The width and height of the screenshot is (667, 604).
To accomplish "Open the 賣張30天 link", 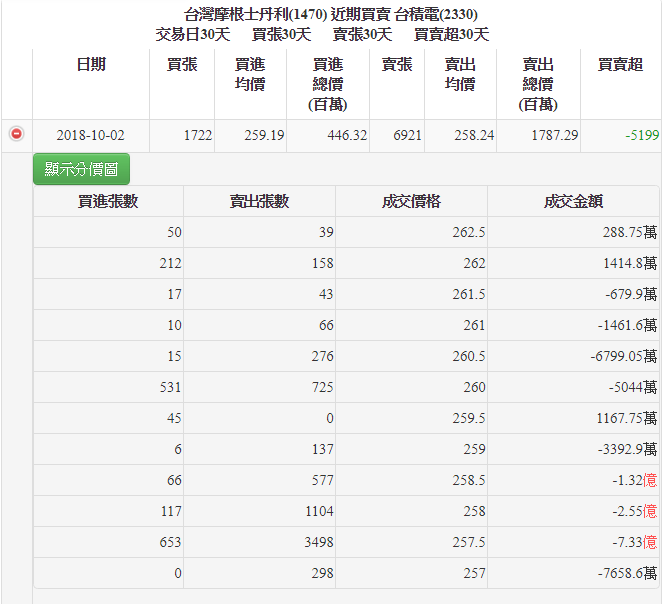I will click(x=362, y=35).
